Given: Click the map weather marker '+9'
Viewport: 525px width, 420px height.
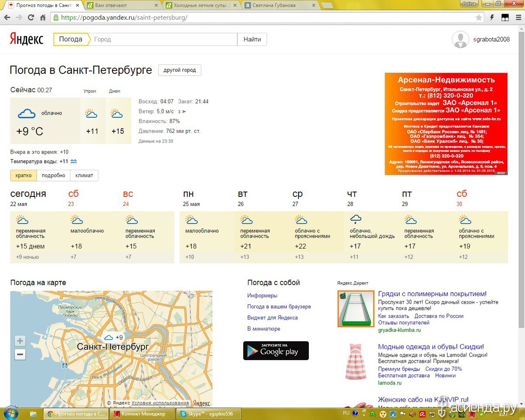Looking at the screenshot, I should pyautogui.click(x=113, y=337).
